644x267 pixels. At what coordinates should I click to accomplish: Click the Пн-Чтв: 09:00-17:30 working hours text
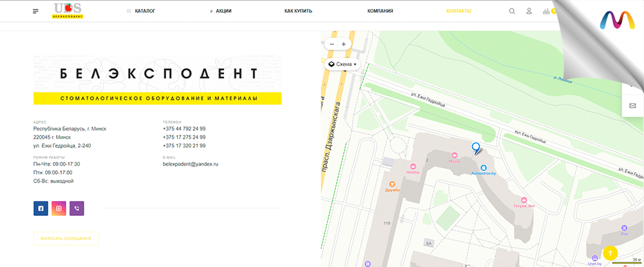click(x=57, y=164)
